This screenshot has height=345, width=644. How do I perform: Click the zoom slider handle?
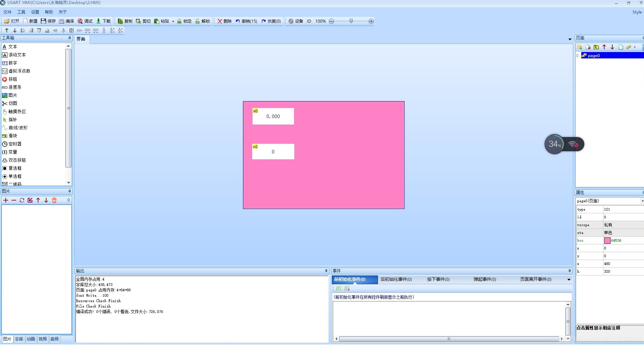351,21
